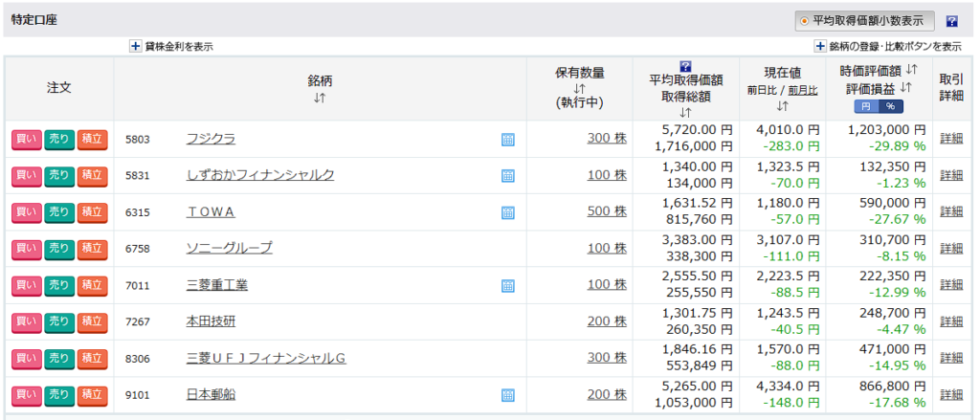Click 買い button for しずおかフィナンシャルグ

click(26, 176)
